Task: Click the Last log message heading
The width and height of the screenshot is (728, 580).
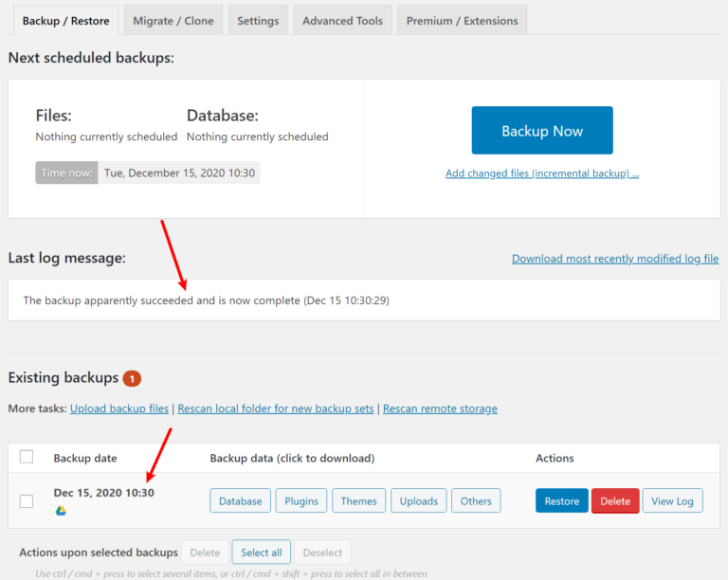Action: [67, 258]
